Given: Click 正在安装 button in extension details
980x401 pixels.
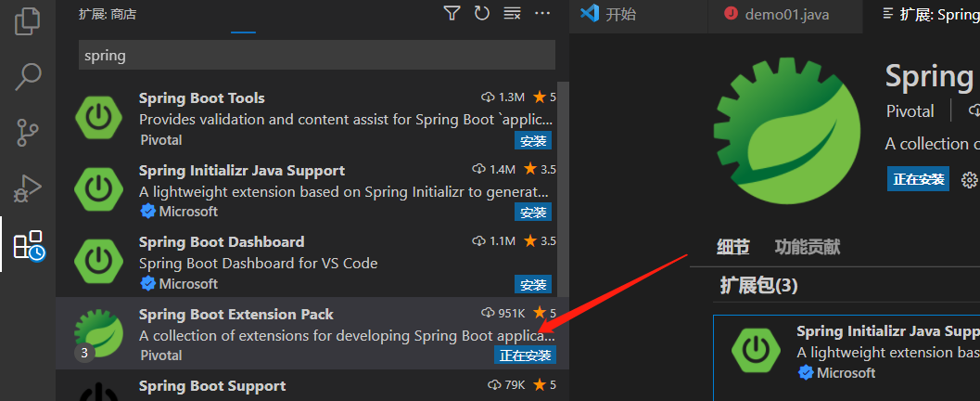Looking at the screenshot, I should click(x=918, y=179).
